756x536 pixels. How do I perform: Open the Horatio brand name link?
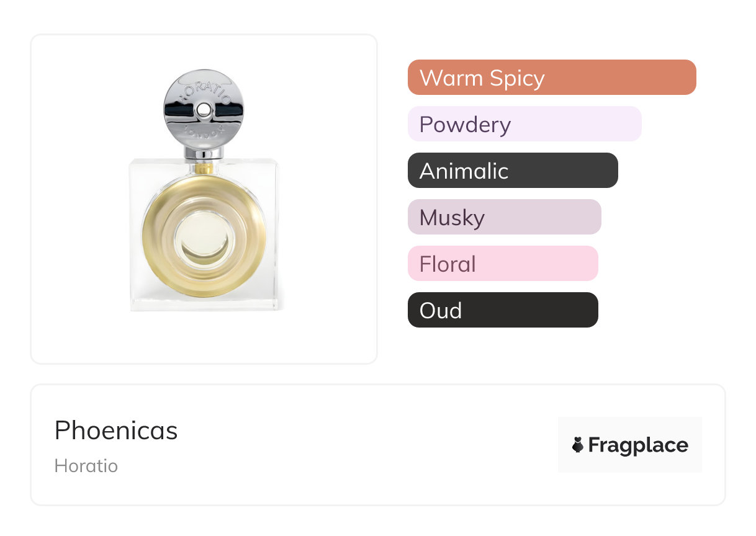[86, 466]
